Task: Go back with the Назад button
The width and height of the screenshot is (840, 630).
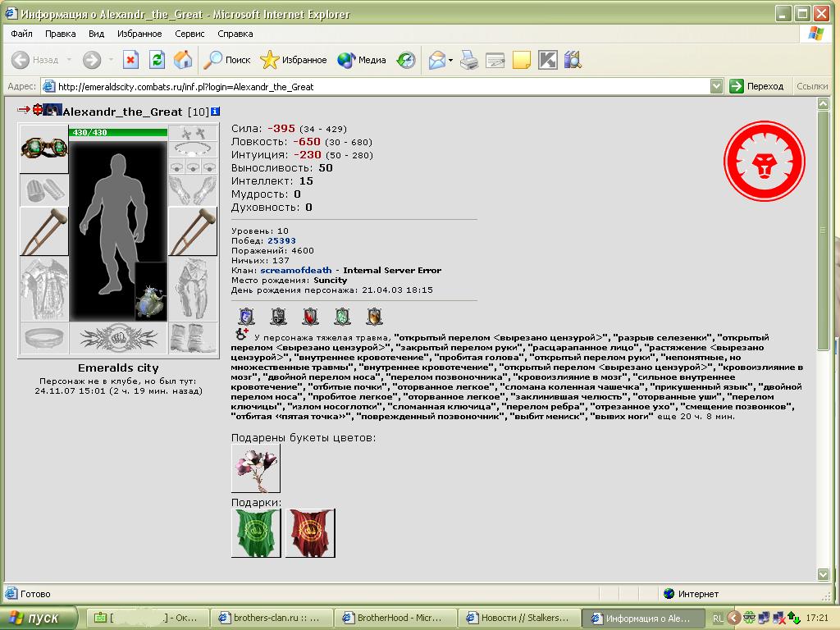Action: pyautogui.click(x=35, y=60)
